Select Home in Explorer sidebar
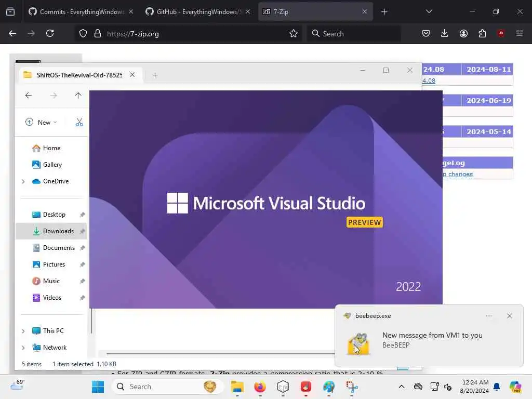Viewport: 532px width, 399px height. [x=51, y=148]
